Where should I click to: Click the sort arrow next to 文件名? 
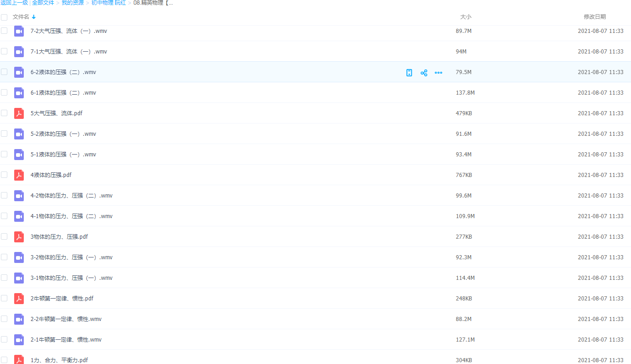(34, 17)
